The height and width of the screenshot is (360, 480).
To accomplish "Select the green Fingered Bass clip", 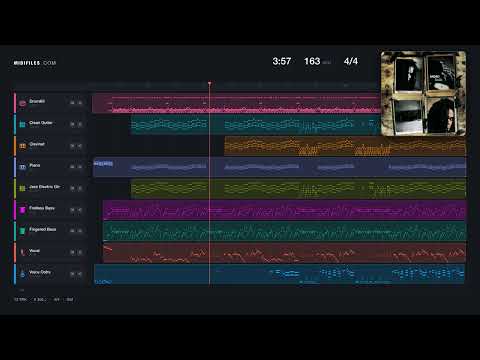I will tap(284, 231).
